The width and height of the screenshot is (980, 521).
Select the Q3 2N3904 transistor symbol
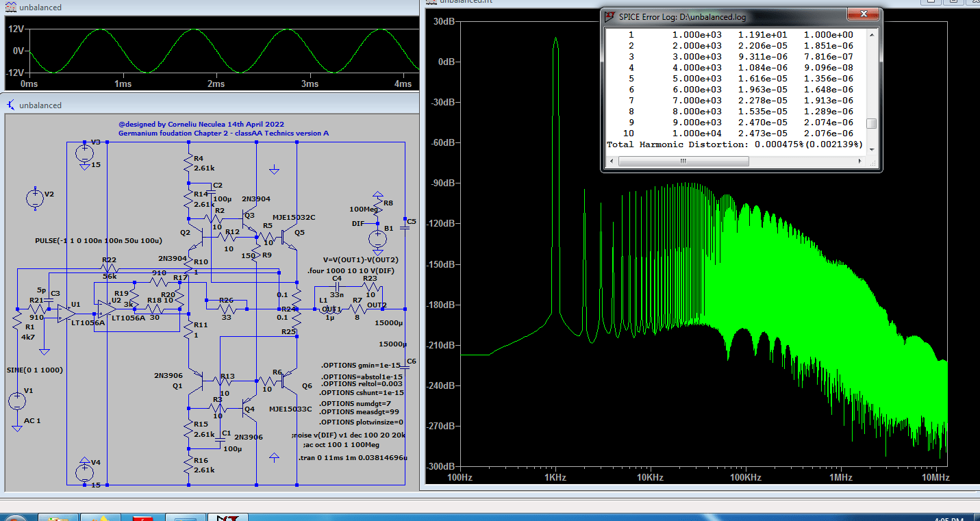point(249,220)
